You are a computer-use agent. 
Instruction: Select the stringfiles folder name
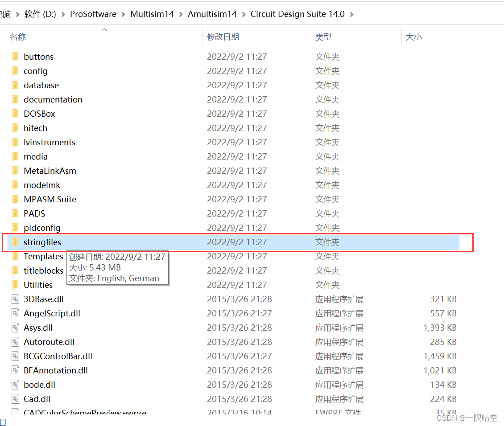[x=42, y=242]
